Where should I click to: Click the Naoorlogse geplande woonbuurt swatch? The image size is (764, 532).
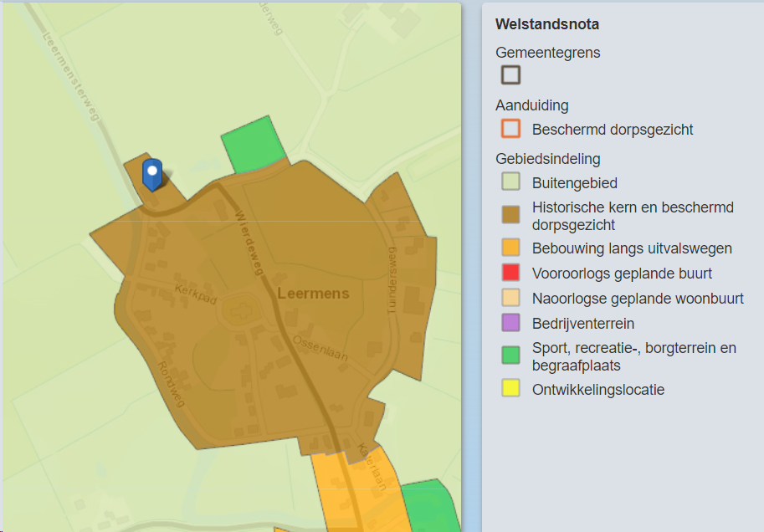click(510, 298)
